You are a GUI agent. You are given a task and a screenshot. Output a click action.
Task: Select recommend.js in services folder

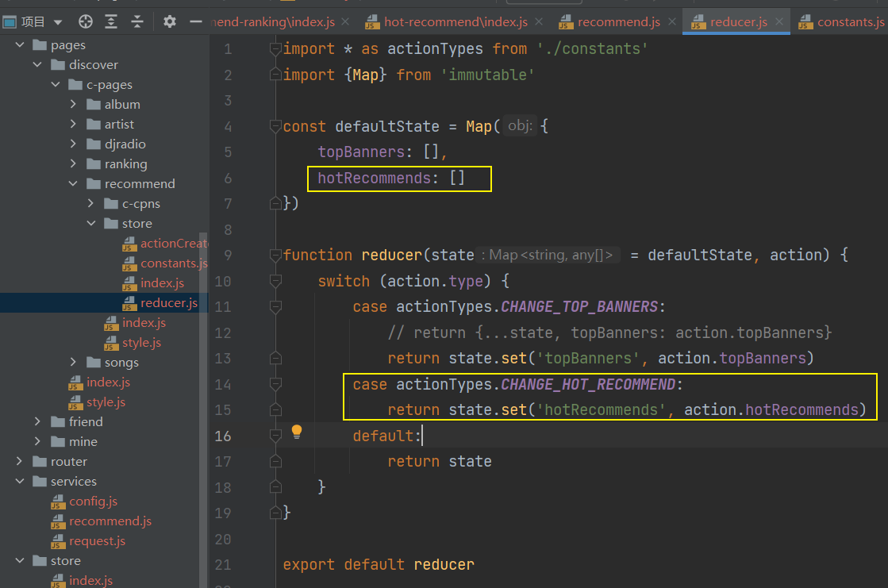click(110, 521)
